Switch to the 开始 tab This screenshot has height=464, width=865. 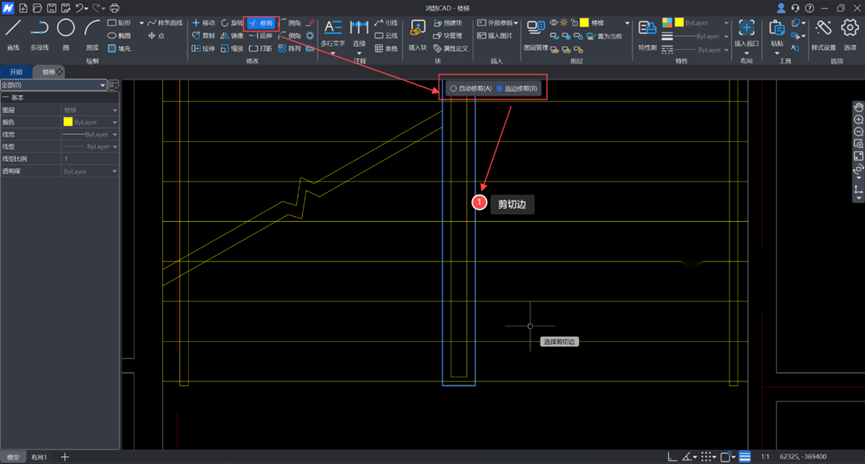(x=16, y=72)
